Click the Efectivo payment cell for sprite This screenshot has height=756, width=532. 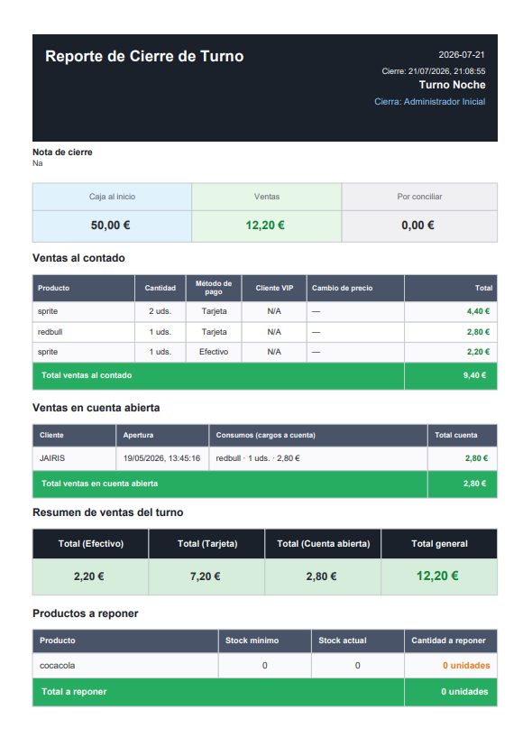click(x=214, y=352)
